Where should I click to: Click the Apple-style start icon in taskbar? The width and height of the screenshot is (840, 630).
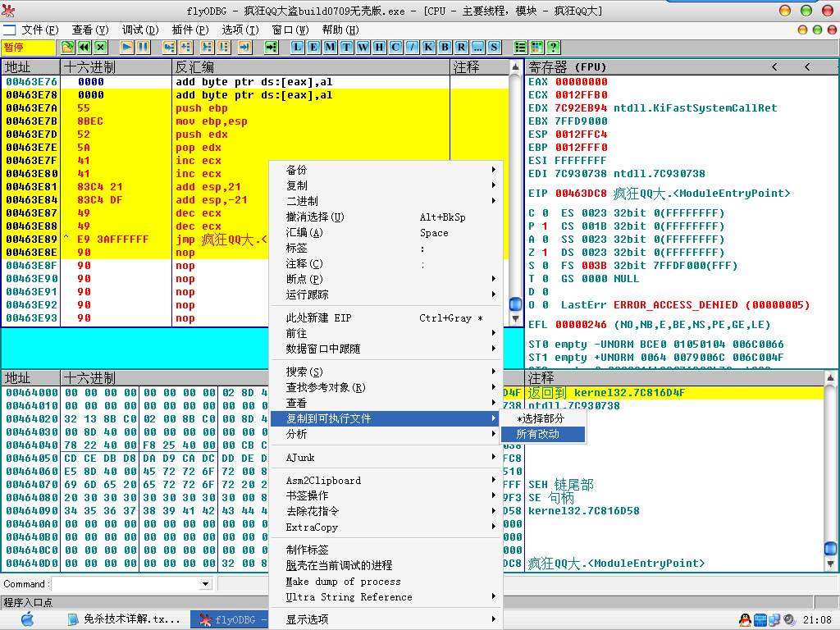tap(27, 619)
